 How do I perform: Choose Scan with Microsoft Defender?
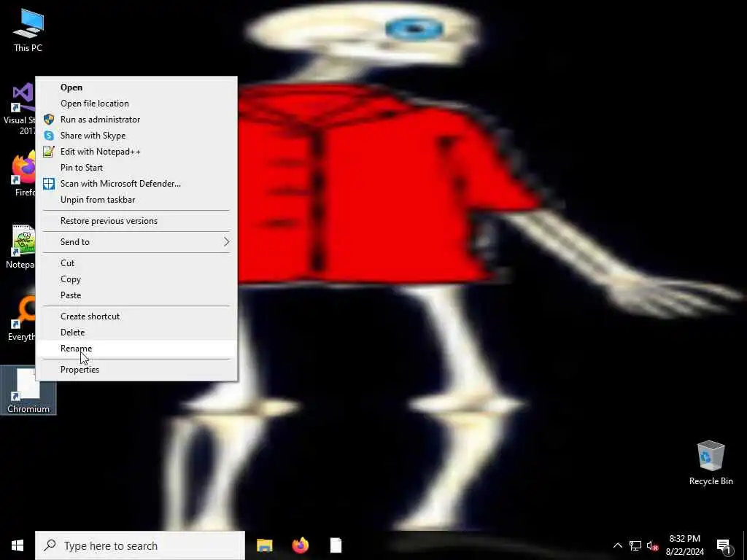click(136, 183)
